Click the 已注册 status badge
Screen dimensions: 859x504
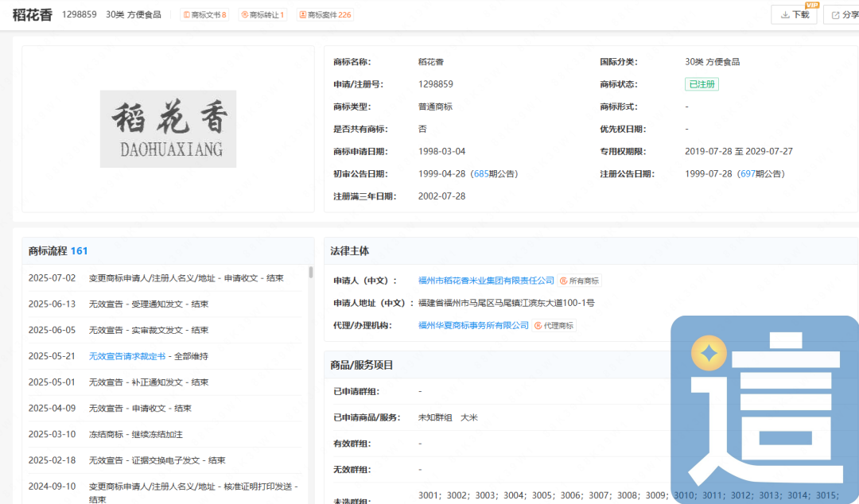coord(702,84)
